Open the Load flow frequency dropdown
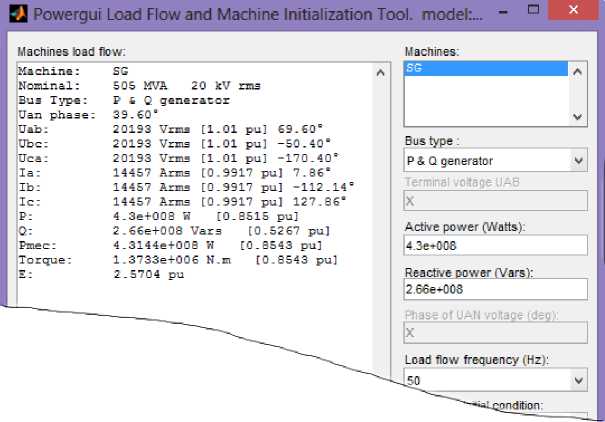Image resolution: width=605 pixels, height=422 pixels. click(x=578, y=380)
